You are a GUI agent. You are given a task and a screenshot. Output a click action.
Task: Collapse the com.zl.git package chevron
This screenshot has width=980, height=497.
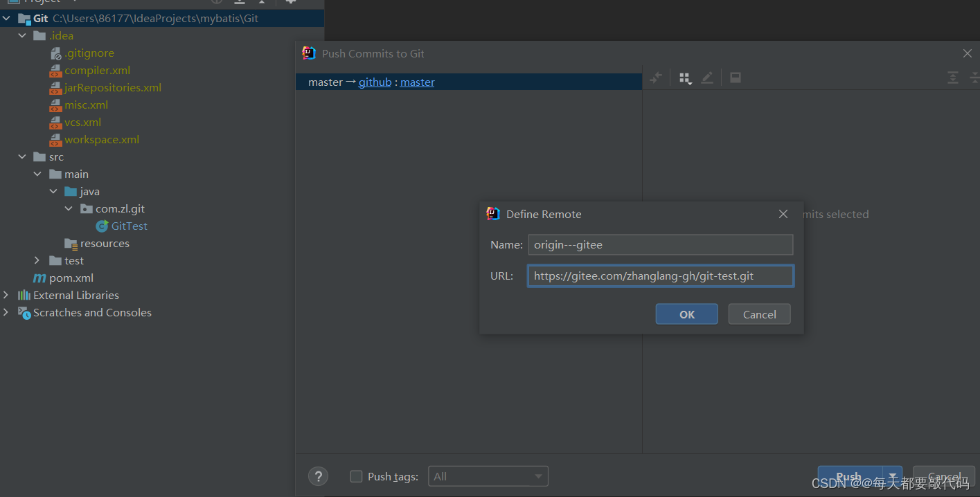[x=69, y=209]
